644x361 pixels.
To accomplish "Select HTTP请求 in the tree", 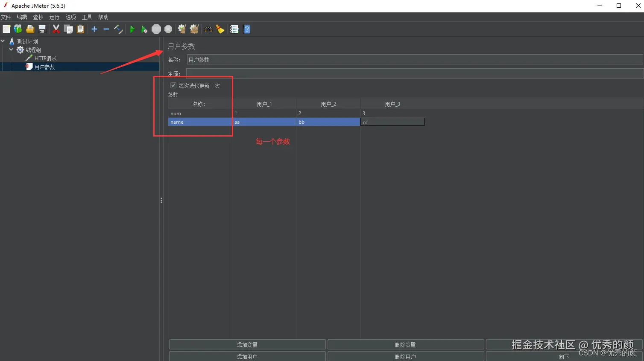I will 46,58.
